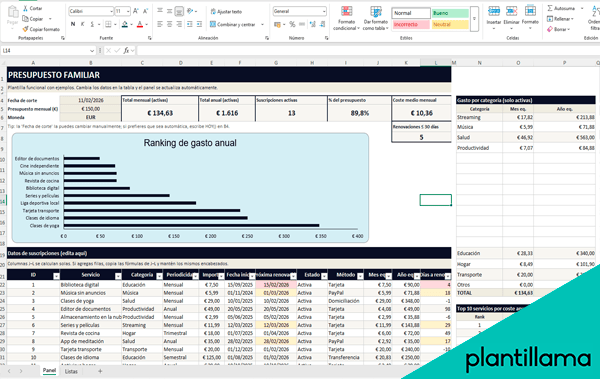Click the increase indent icon
Image resolution: width=600 pixels, height=379 pixels.
click(199, 24)
